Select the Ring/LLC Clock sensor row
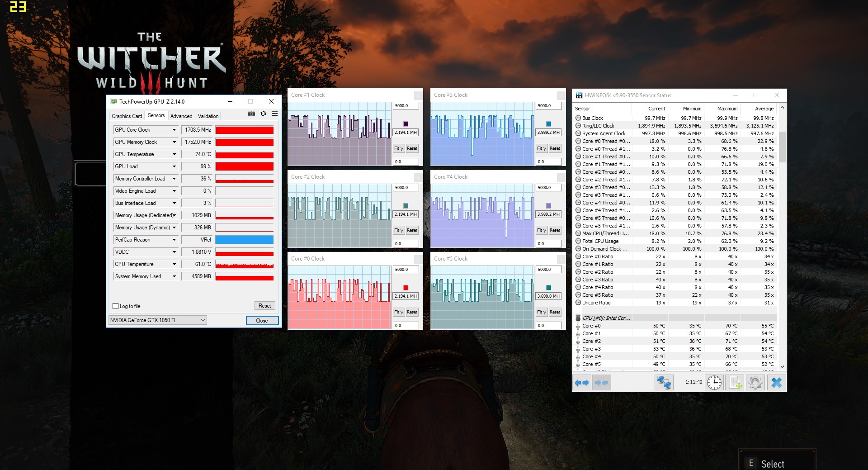This screenshot has width=868, height=470. [675, 126]
